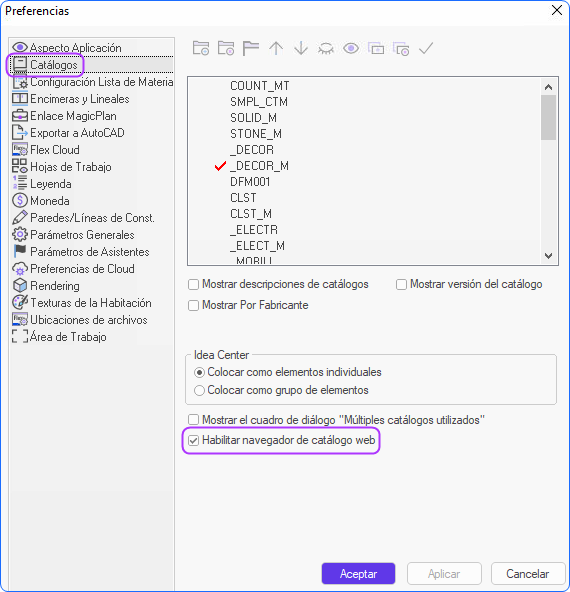Click the Aplicar button
The height and width of the screenshot is (592, 570).
click(444, 574)
